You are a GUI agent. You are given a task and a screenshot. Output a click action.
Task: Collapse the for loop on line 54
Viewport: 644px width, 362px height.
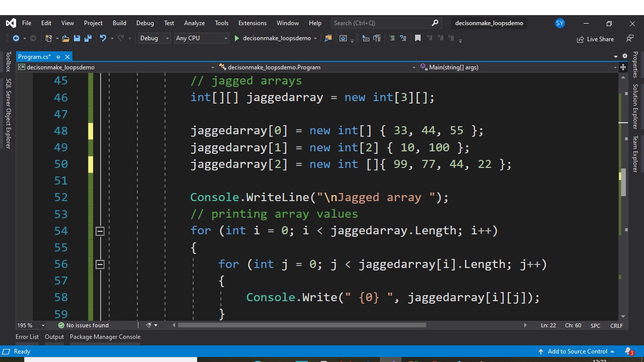(100, 231)
